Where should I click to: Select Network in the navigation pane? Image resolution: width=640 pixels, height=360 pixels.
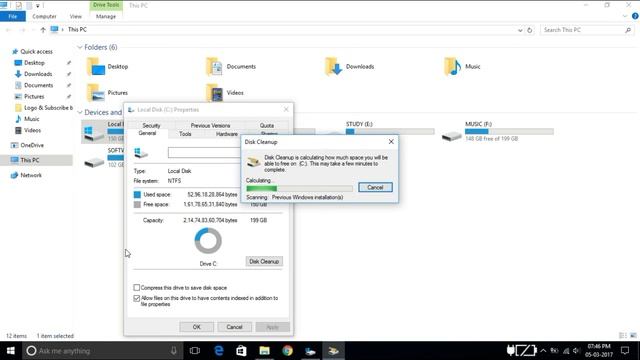click(31, 175)
